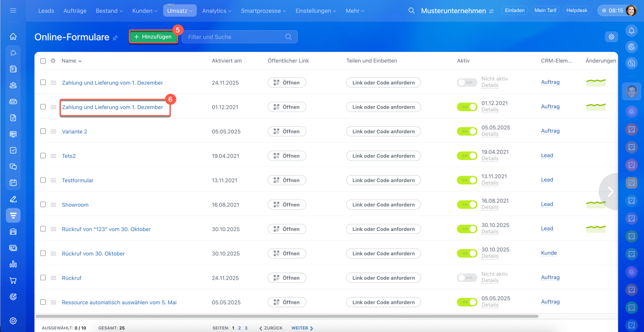Expand the Kunden dropdown menu
The image size is (644, 332).
pos(145,11)
